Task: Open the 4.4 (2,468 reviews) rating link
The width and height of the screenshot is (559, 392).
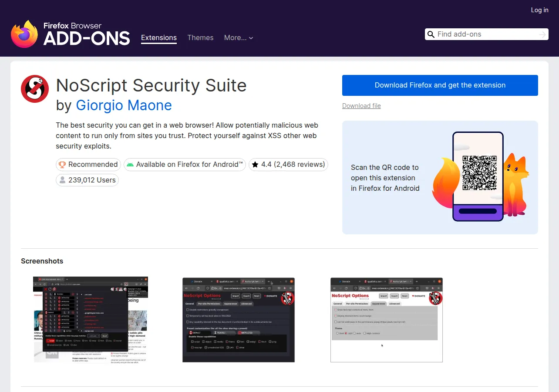Action: tap(288, 165)
